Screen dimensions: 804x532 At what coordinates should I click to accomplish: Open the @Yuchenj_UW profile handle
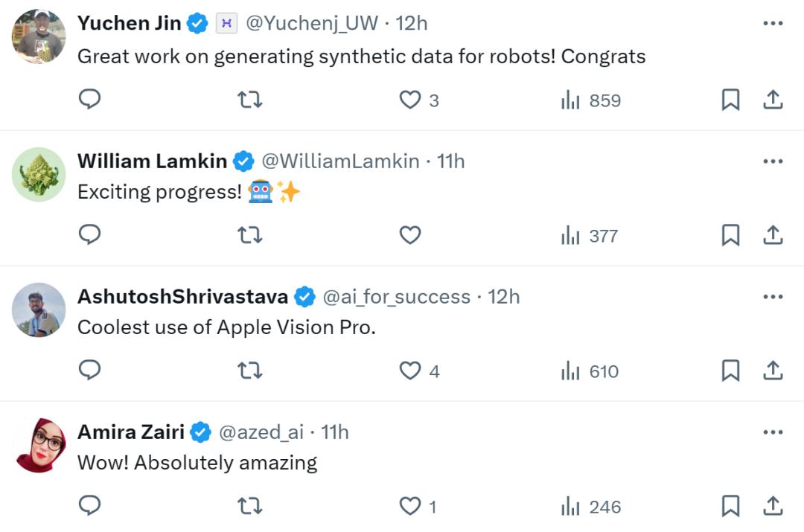(x=311, y=24)
